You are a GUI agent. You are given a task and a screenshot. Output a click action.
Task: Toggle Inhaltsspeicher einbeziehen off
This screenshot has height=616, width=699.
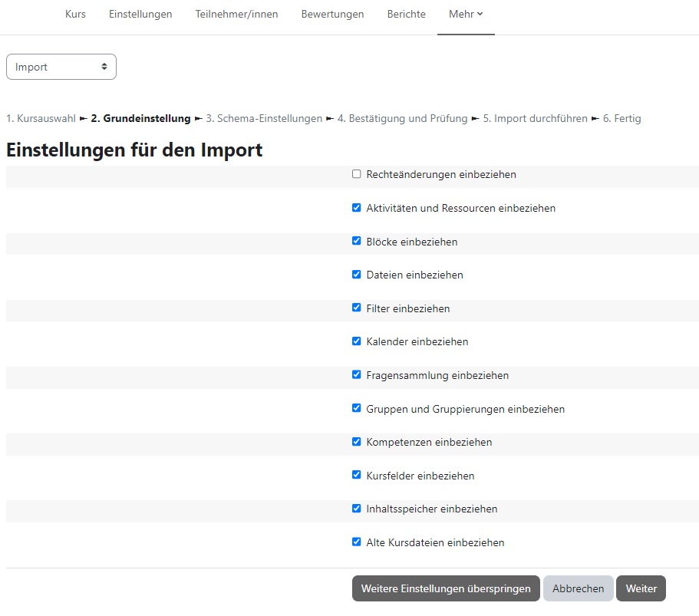coord(356,508)
